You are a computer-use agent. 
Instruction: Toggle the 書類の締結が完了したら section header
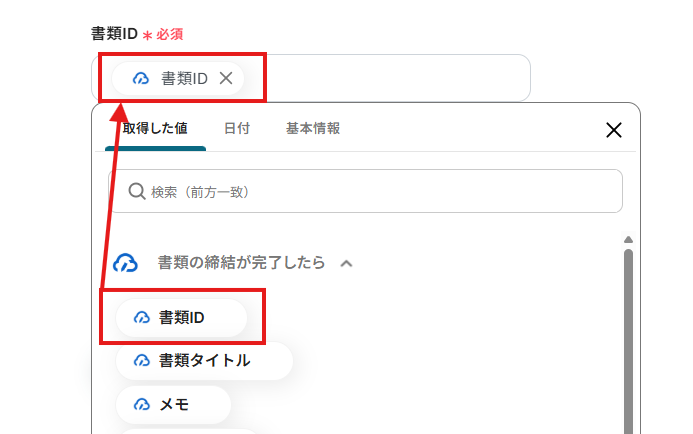click(x=241, y=263)
